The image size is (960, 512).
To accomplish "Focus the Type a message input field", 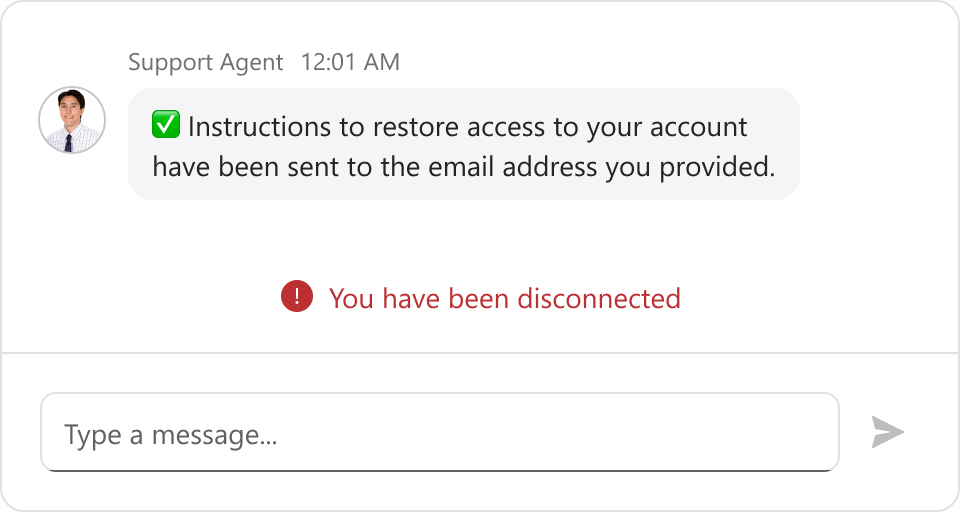I will 439,432.
